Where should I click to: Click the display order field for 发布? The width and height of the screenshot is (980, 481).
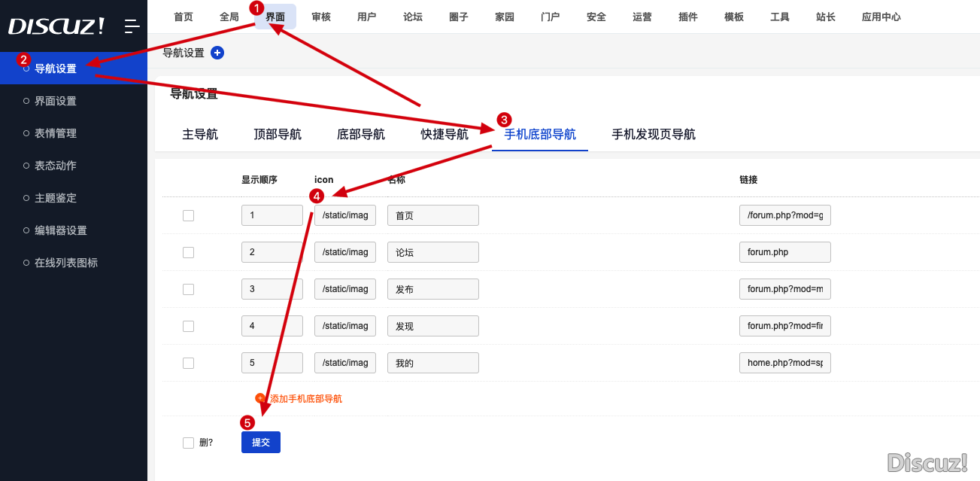272,289
